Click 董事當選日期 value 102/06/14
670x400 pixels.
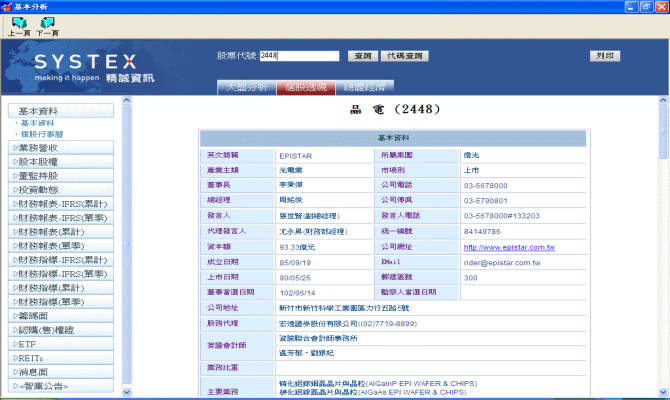[297, 293]
